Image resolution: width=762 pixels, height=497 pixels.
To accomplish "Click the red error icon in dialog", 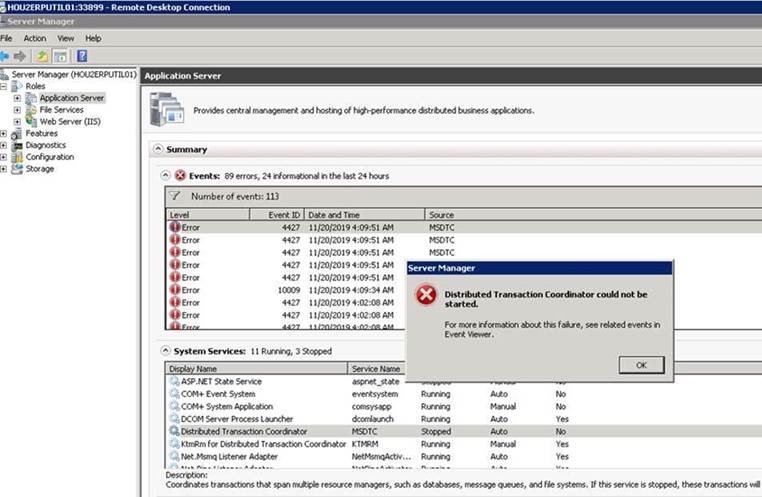I will pyautogui.click(x=426, y=295).
